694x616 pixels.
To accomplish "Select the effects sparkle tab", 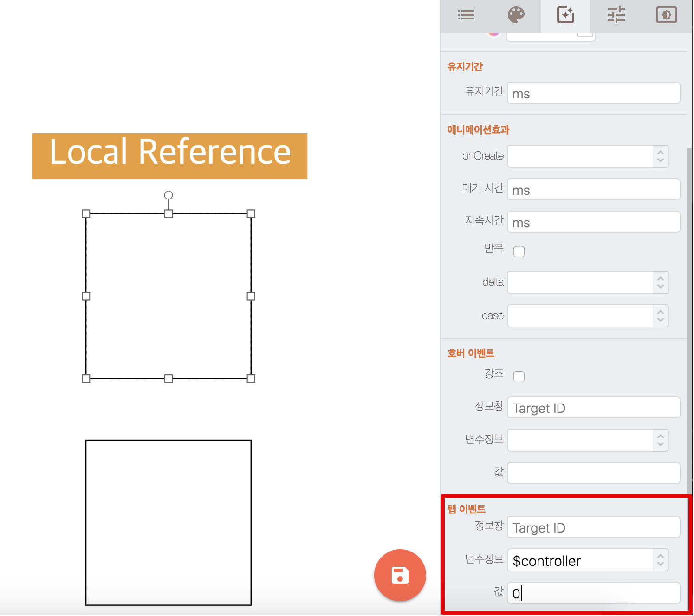I will [565, 15].
